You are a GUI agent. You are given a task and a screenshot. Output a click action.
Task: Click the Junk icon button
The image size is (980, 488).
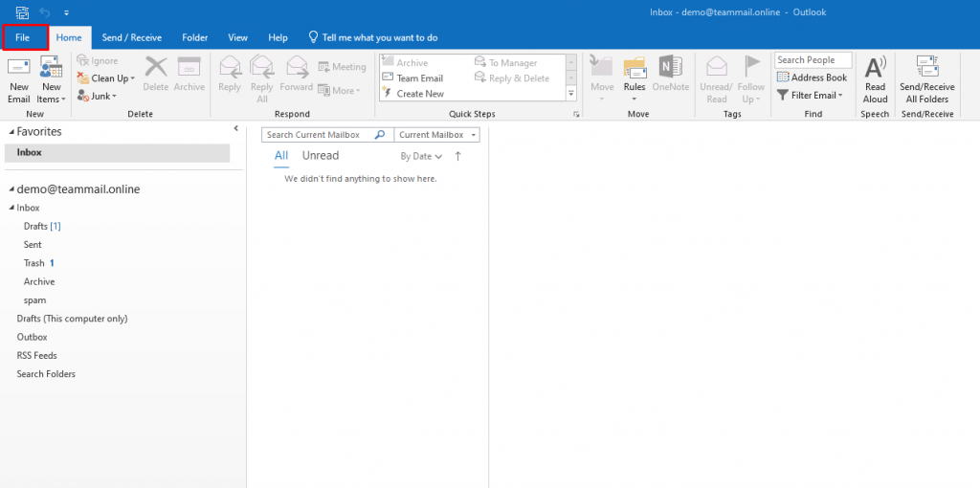pyautogui.click(x=96, y=96)
